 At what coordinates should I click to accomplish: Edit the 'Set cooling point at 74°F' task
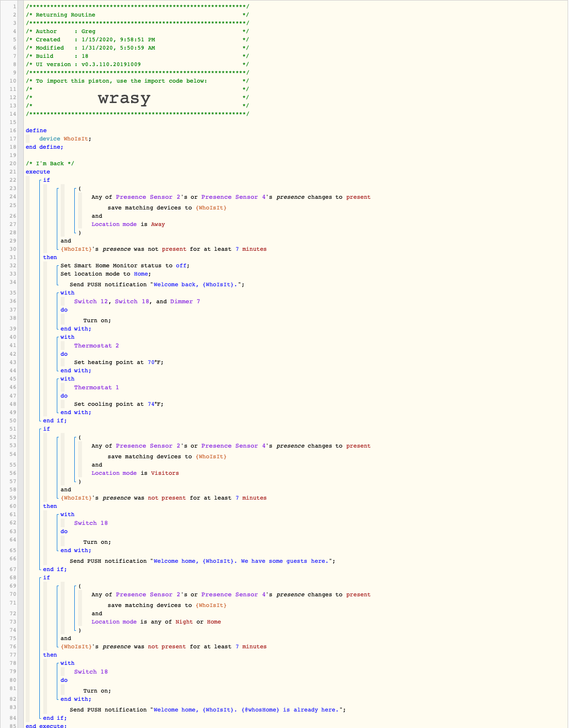(118, 404)
